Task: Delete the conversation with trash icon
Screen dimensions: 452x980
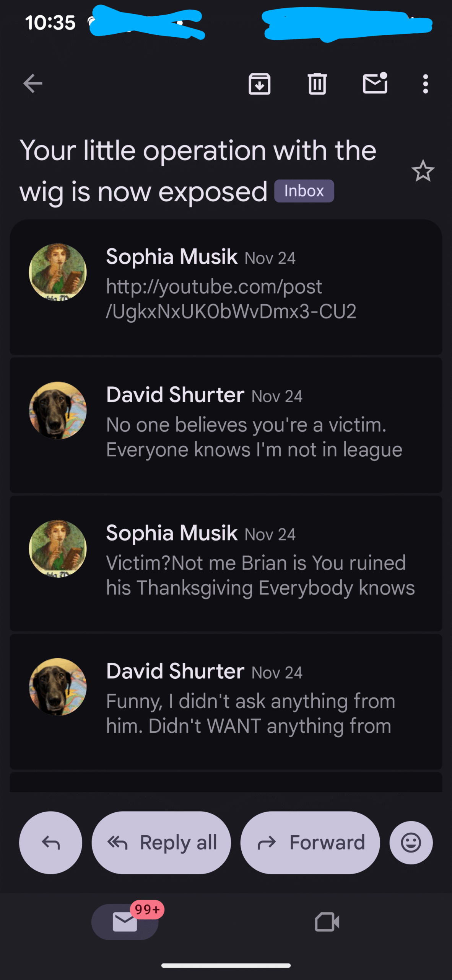Action: click(x=317, y=84)
